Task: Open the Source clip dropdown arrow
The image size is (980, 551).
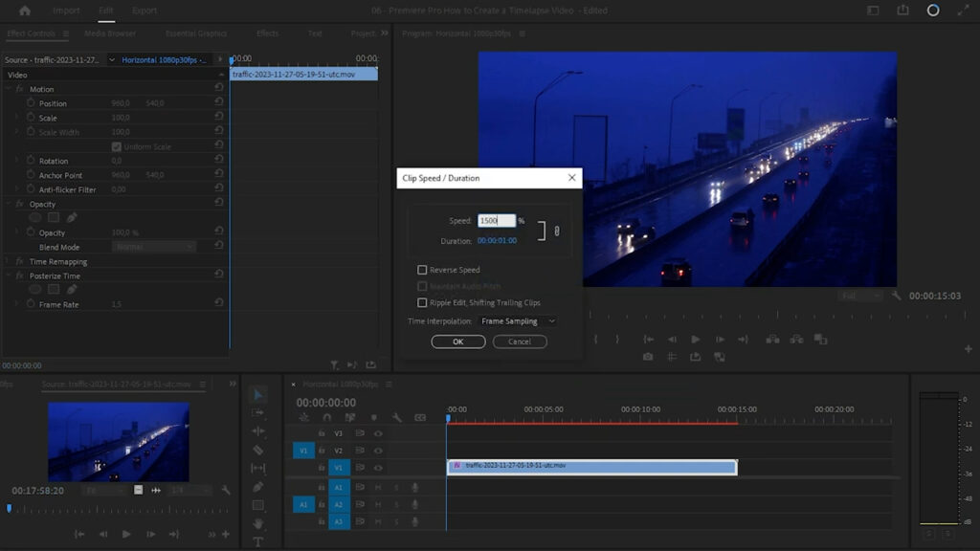Action: [111, 60]
